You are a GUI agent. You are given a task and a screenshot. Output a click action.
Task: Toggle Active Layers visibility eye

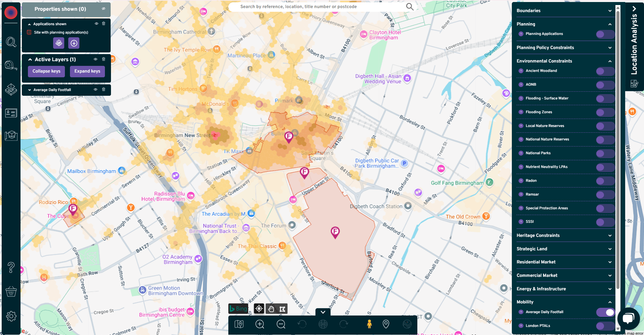96,59
